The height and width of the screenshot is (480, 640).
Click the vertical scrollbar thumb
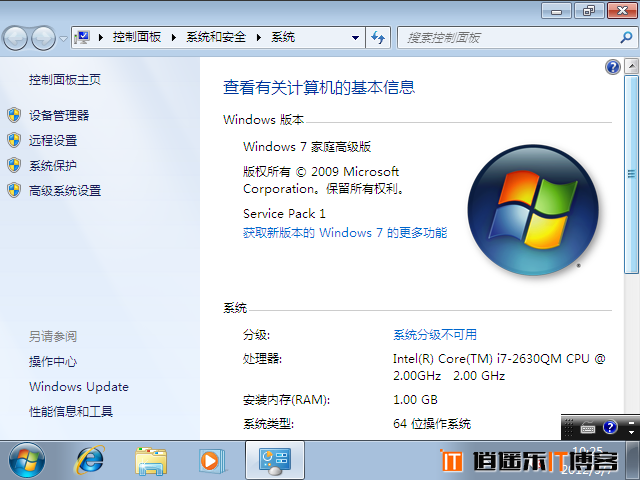point(631,174)
